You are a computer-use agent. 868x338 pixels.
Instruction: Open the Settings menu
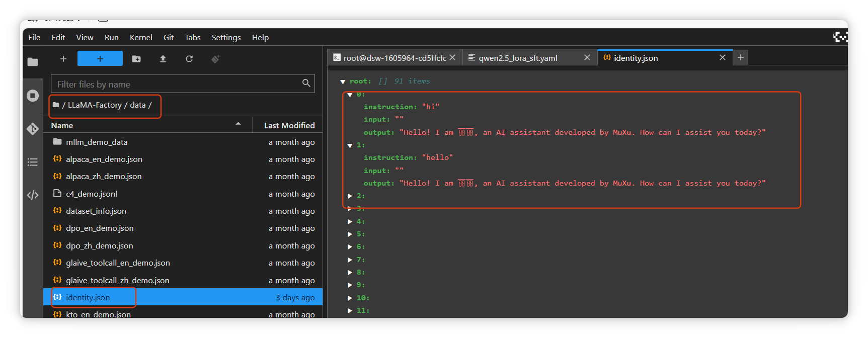tap(226, 37)
